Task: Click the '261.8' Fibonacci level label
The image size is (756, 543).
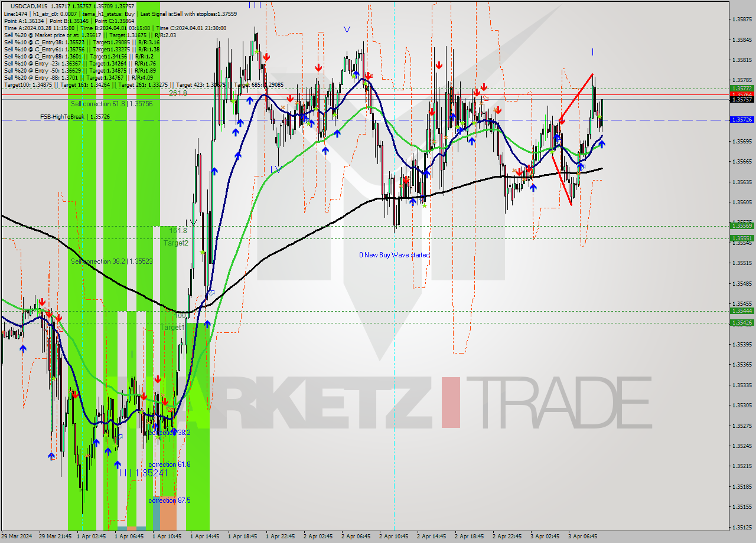Action: click(178, 93)
